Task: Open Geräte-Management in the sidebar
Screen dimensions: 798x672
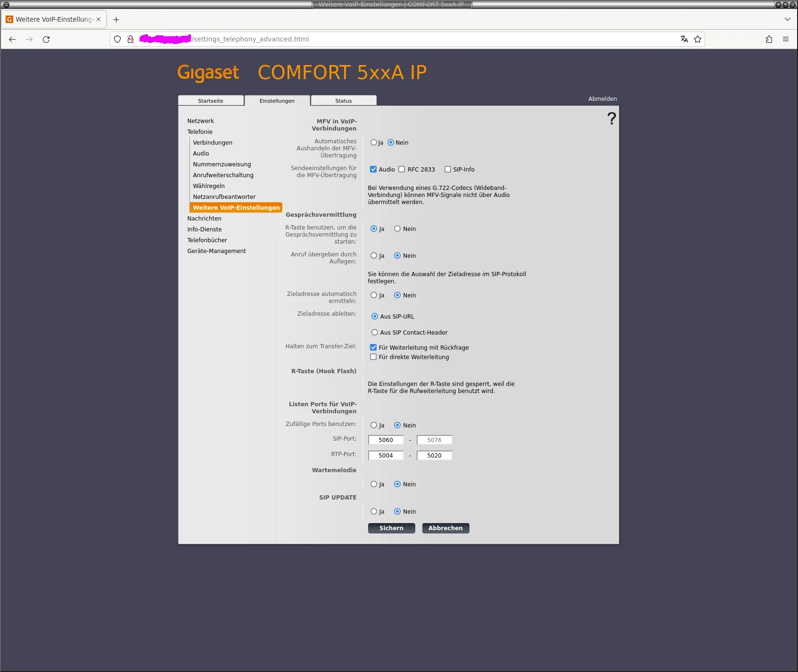Action: (216, 251)
